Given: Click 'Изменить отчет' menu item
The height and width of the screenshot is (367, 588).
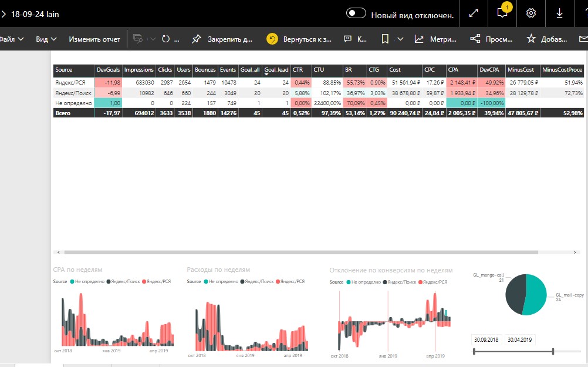Looking at the screenshot, I should pos(94,39).
